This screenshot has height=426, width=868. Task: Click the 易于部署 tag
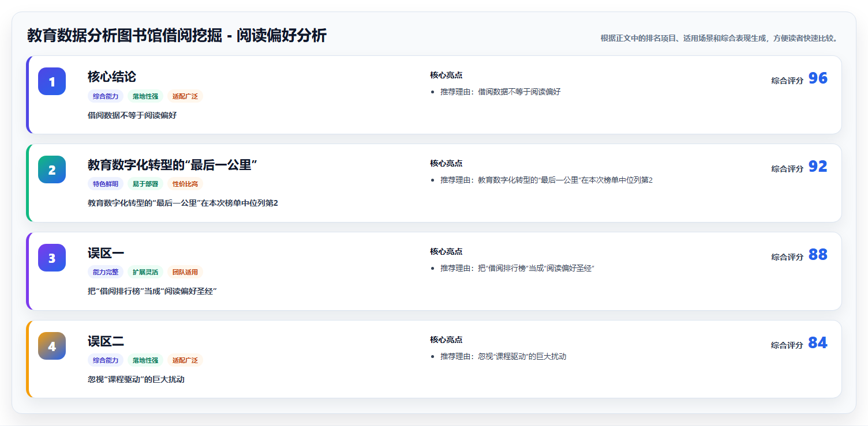click(x=145, y=184)
